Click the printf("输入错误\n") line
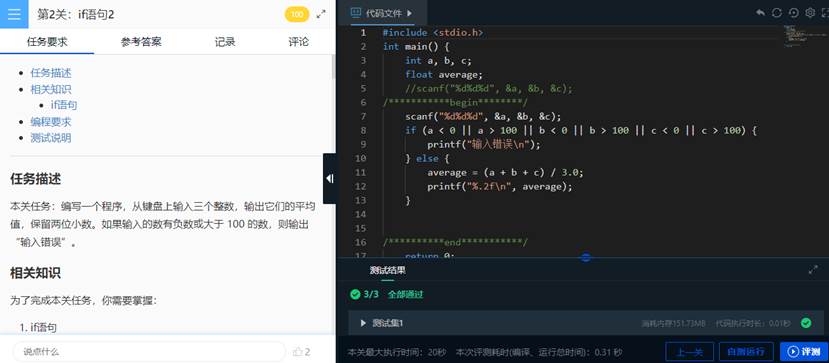 click(484, 144)
